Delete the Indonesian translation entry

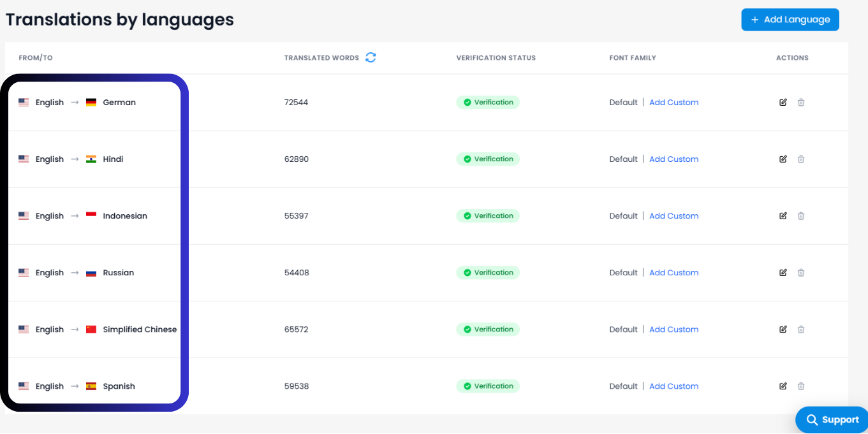tap(801, 215)
